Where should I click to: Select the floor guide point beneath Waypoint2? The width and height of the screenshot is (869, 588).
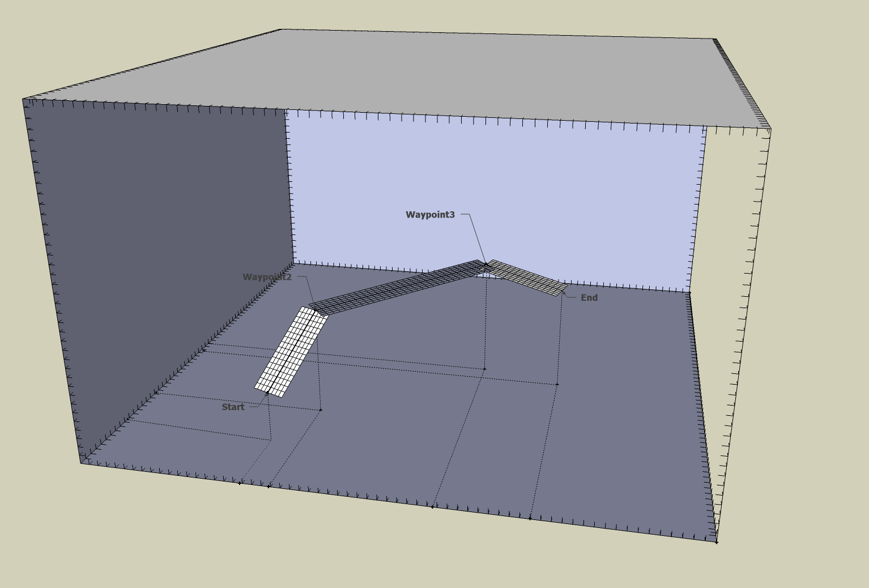point(321,409)
